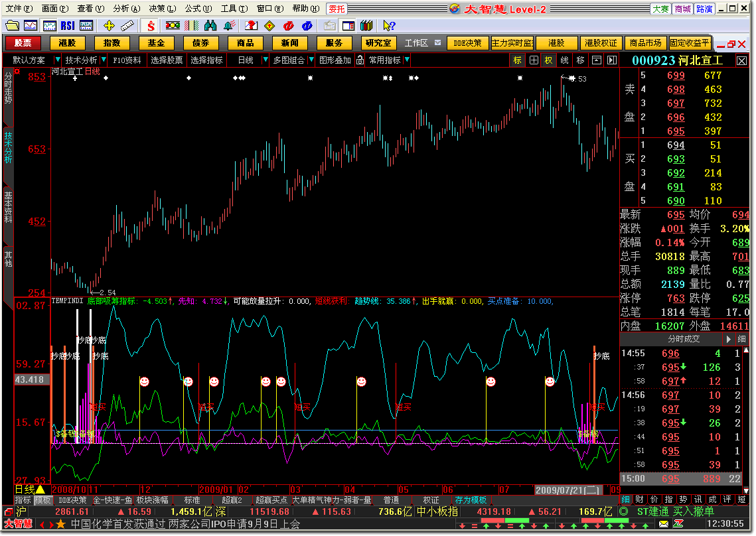Screen dimensions: 756x536
Task: Click the alarm bell alert icon
Action: pyautogui.click(x=230, y=26)
